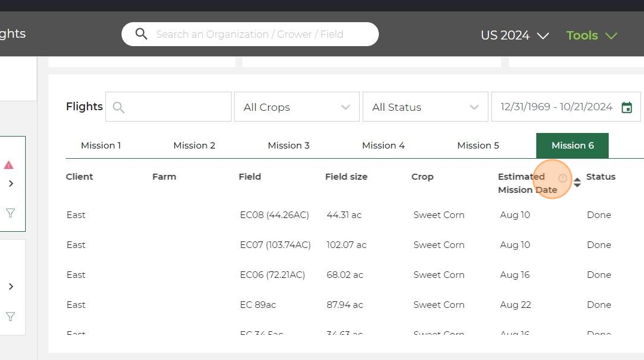Switch to the Mission 1 tab
This screenshot has width=644, height=360.
click(101, 146)
